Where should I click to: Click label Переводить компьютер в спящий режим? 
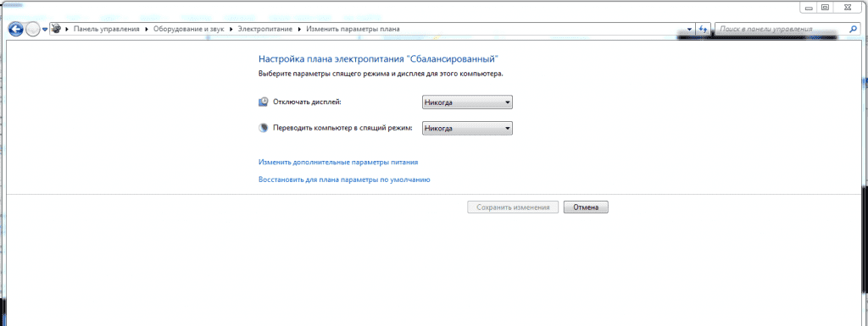(343, 128)
